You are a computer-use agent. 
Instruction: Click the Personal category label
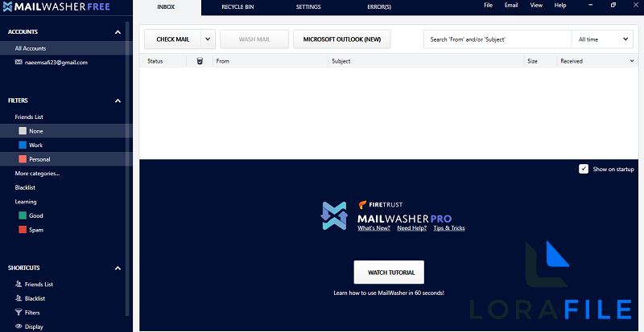click(39, 159)
